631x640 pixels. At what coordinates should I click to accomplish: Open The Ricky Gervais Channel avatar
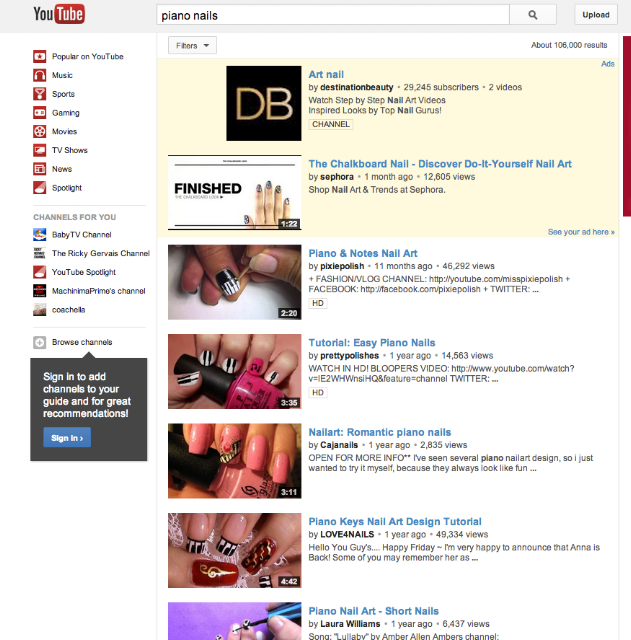40,253
